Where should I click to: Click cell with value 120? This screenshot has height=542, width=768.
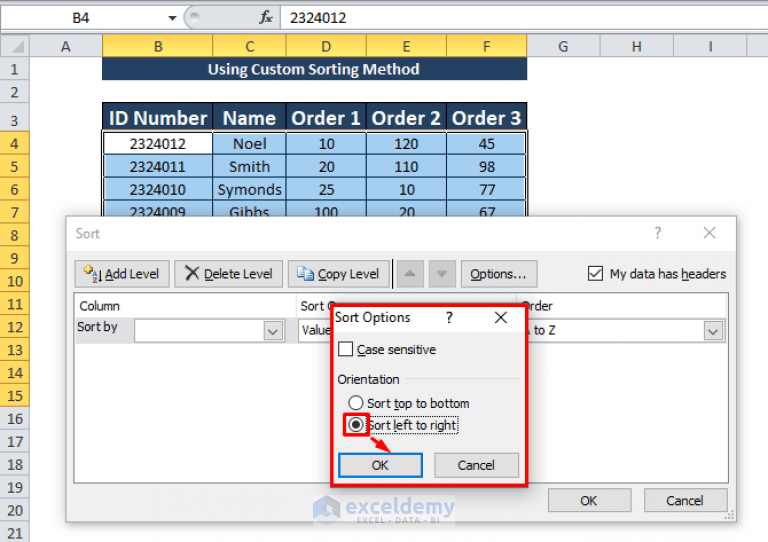407,144
